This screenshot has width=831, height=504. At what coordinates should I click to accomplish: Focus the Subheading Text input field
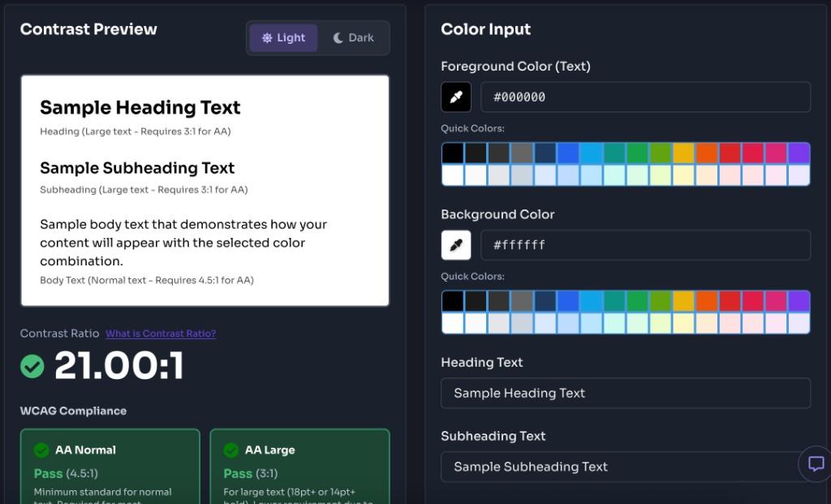tap(626, 467)
